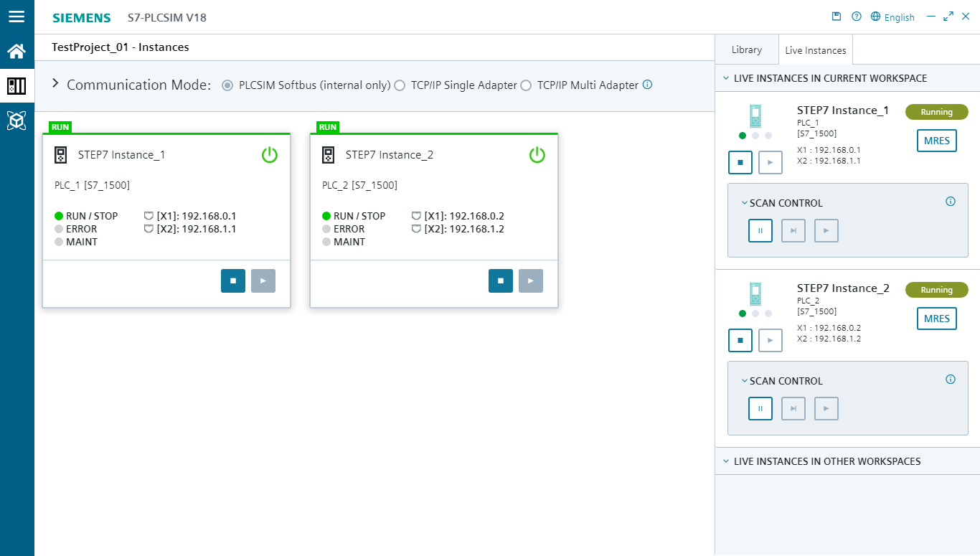Collapse Live Instances in Current Workspace section
Viewport: 980px width, 556px height.
pyautogui.click(x=726, y=78)
